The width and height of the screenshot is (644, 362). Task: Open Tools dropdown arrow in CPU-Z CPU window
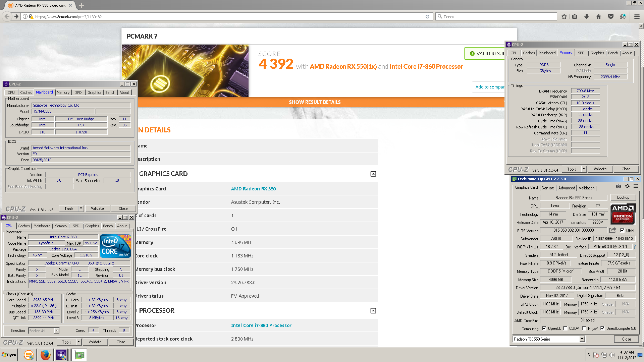[x=78, y=342]
